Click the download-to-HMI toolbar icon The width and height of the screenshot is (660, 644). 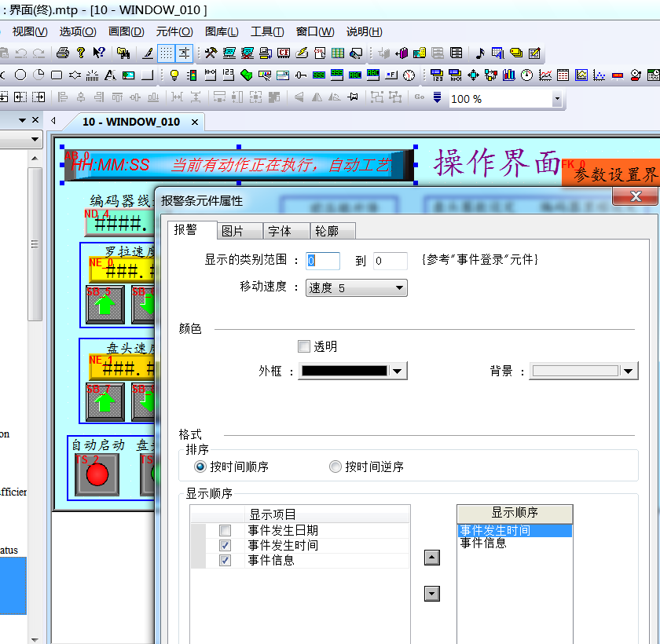click(x=266, y=53)
